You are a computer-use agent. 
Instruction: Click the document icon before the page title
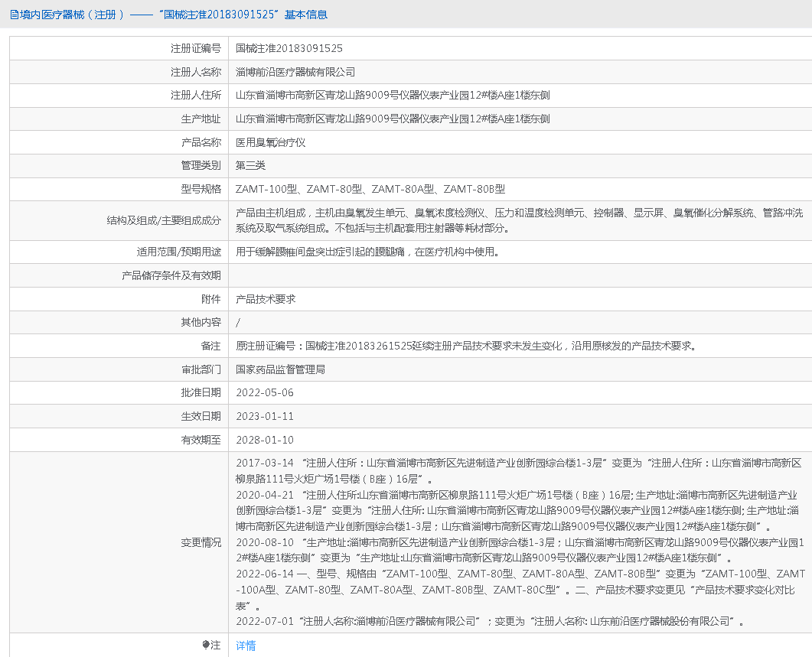(x=15, y=15)
